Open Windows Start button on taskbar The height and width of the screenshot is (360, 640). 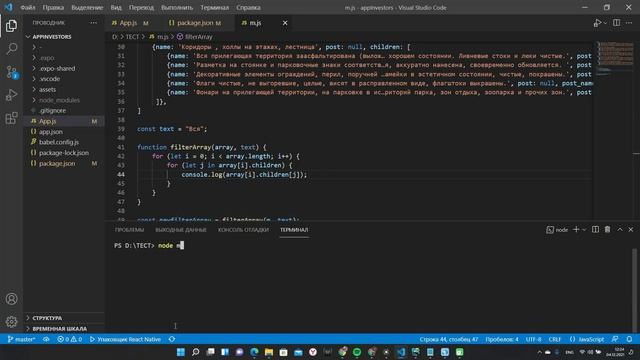click(x=180, y=352)
